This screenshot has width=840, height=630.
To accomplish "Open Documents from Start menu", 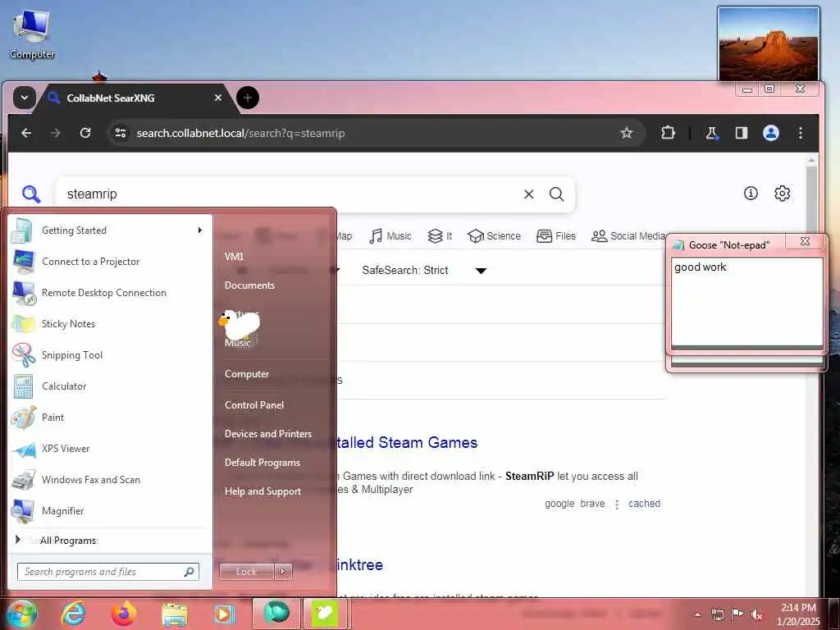I will coord(249,285).
